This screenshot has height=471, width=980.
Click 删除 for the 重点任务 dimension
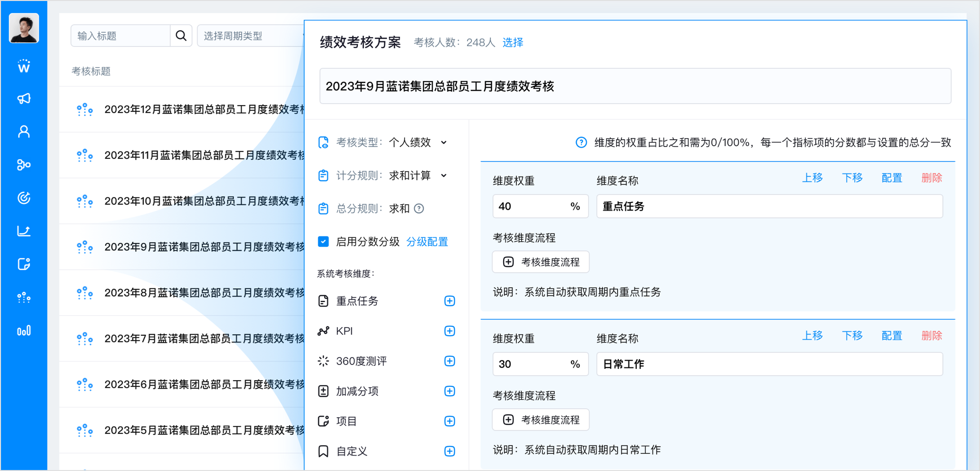(931, 178)
